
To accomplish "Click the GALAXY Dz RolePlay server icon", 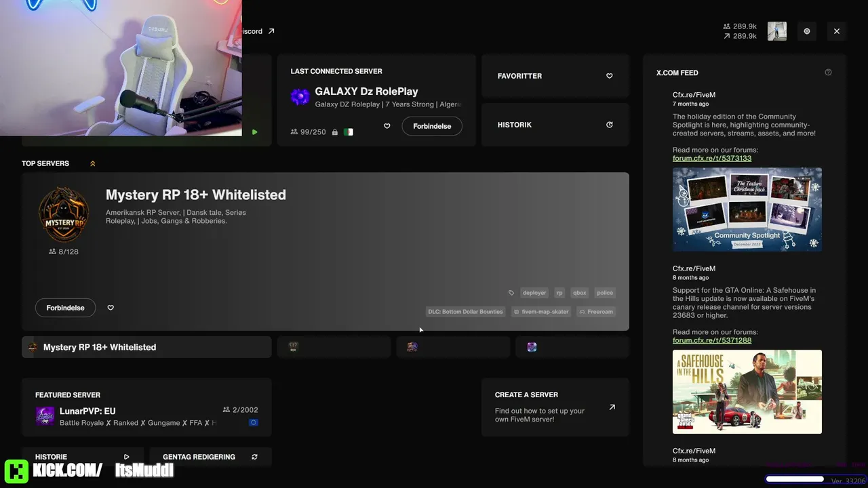I will (x=300, y=97).
